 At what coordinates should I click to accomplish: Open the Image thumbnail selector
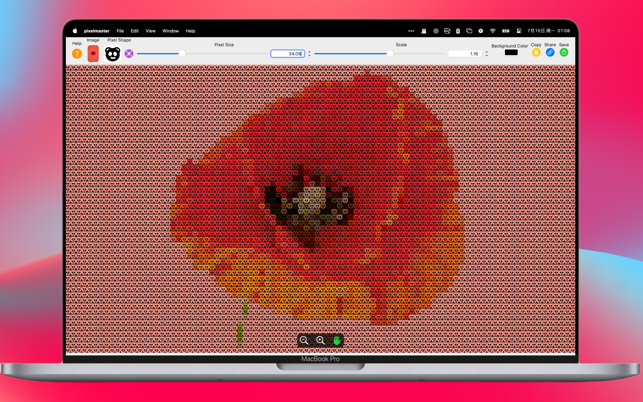(x=93, y=53)
